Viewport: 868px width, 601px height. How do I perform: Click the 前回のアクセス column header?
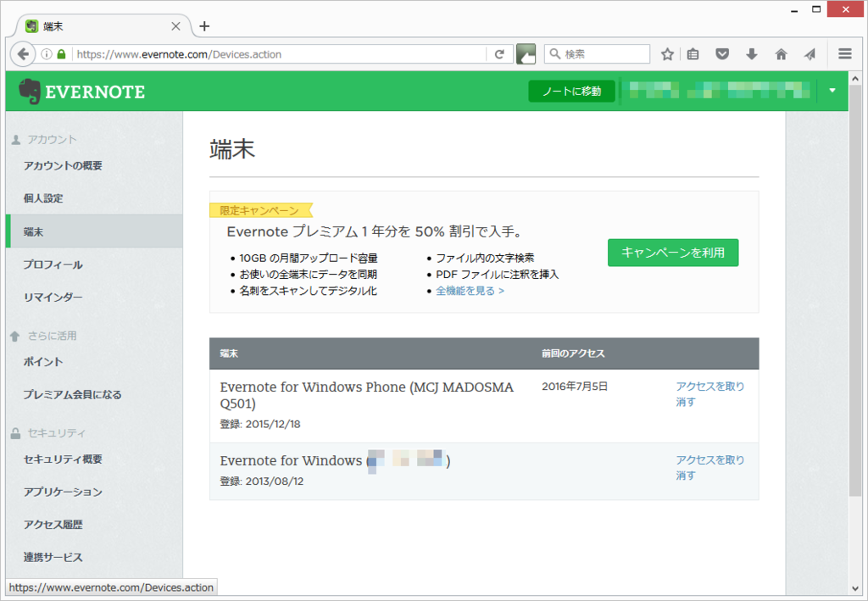point(573,353)
